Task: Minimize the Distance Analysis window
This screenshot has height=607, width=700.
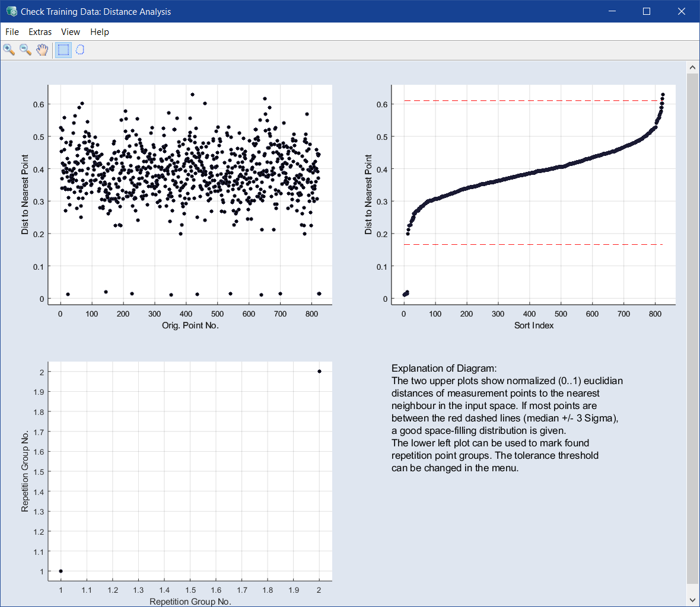Action: click(x=612, y=11)
